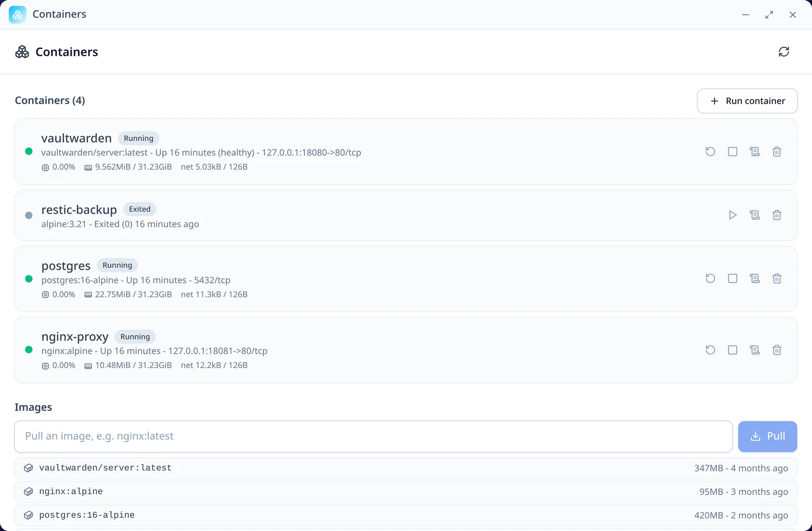Viewport: 812px width, 531px height.
Task: Click 'postgres:16-alpine - Up 16 minutes - 5432/tcp'
Action: [136, 280]
